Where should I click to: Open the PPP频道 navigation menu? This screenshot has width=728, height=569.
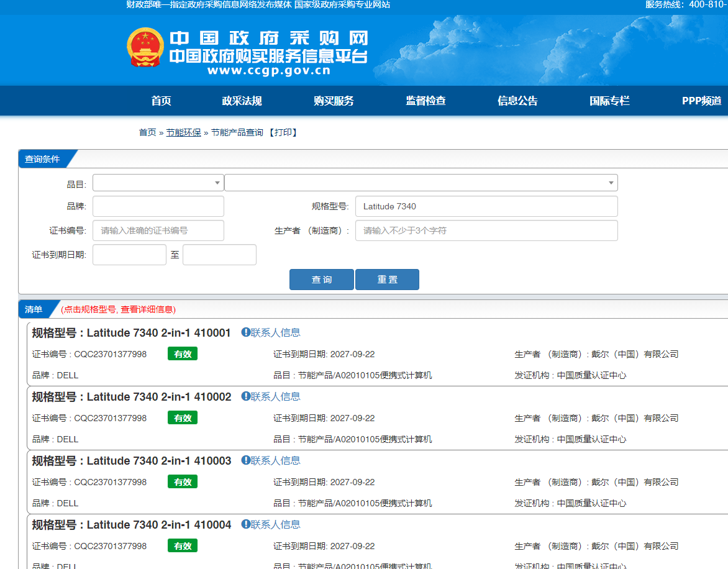(701, 101)
